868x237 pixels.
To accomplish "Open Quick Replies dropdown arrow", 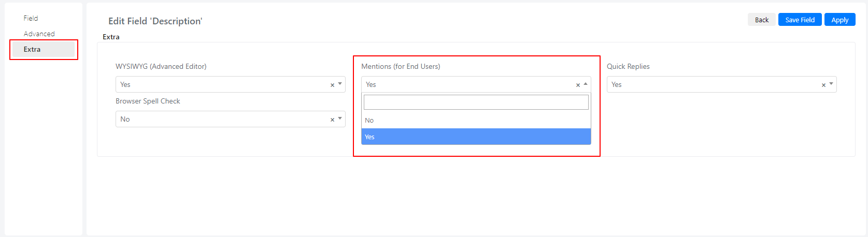I will coord(831,84).
